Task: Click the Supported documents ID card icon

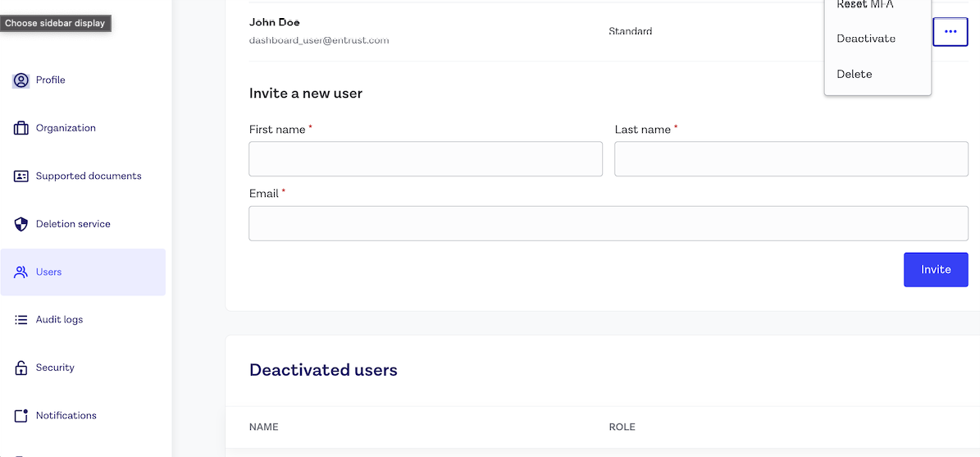Action: pos(21,176)
